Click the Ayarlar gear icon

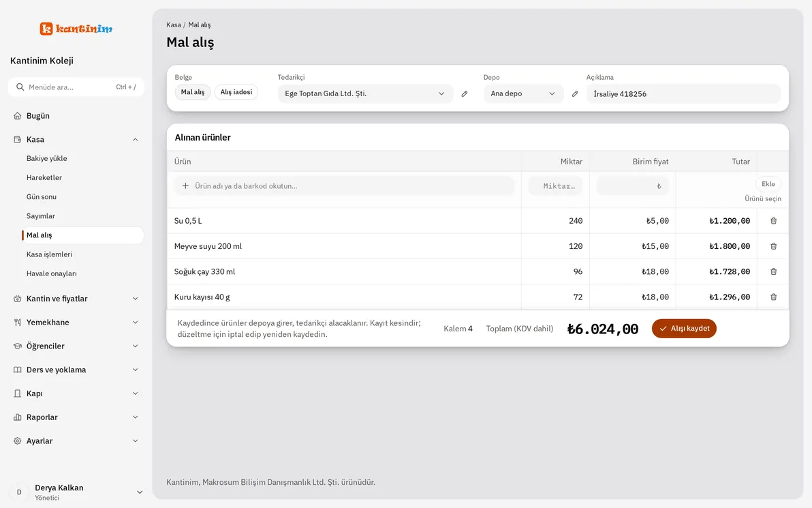click(x=18, y=441)
